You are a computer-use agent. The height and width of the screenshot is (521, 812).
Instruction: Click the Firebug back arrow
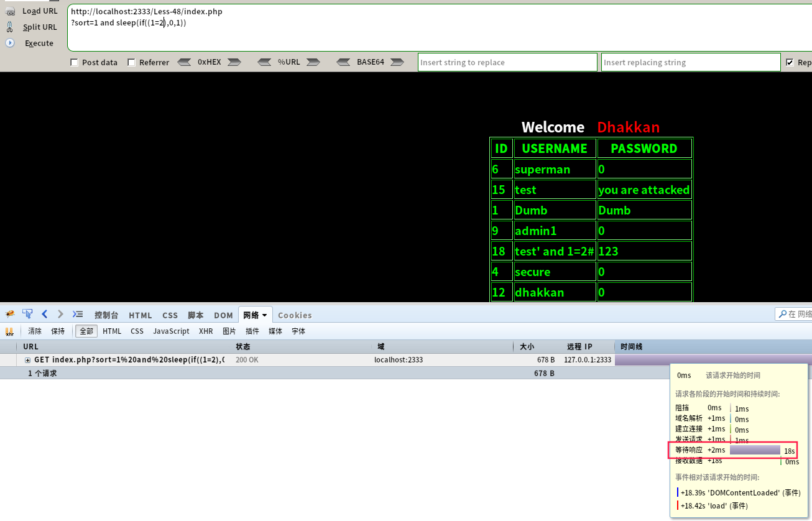[x=44, y=314]
